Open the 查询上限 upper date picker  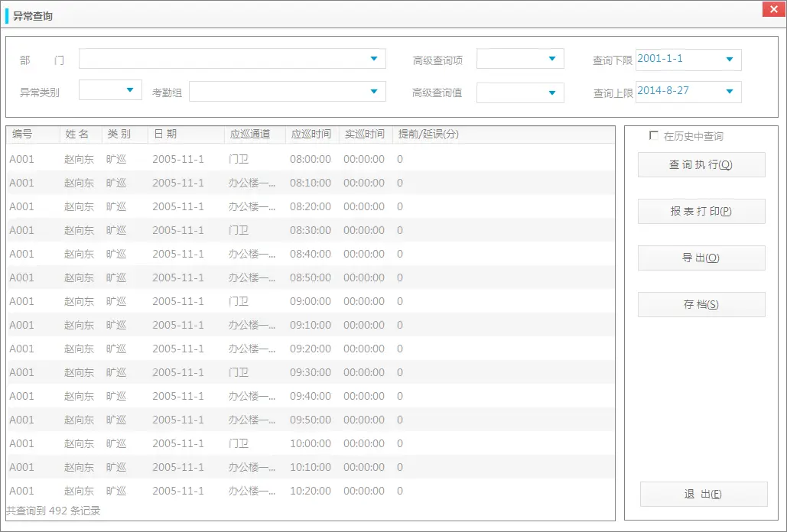pyautogui.click(x=730, y=90)
